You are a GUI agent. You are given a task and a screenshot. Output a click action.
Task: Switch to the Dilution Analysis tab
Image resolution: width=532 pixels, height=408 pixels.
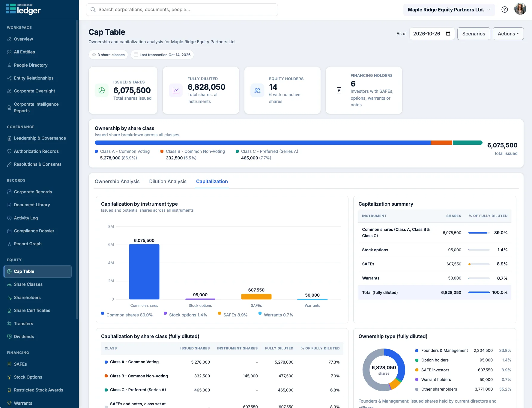pyautogui.click(x=168, y=181)
